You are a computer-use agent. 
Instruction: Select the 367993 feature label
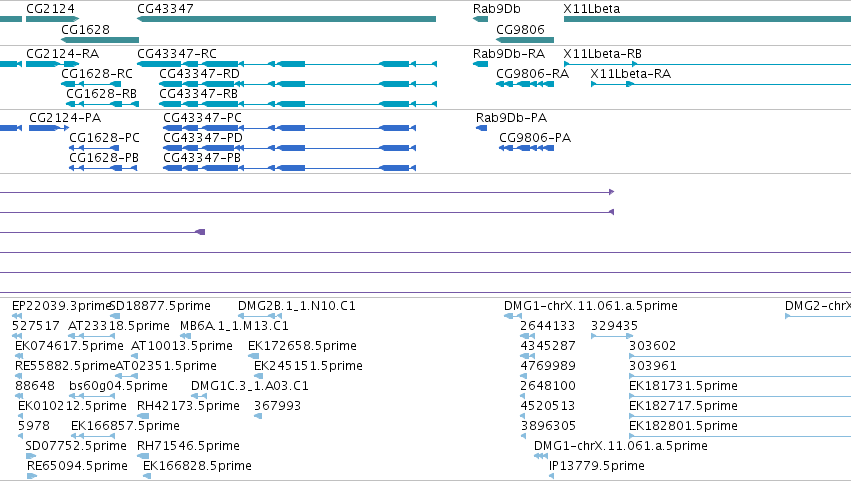click(x=277, y=406)
